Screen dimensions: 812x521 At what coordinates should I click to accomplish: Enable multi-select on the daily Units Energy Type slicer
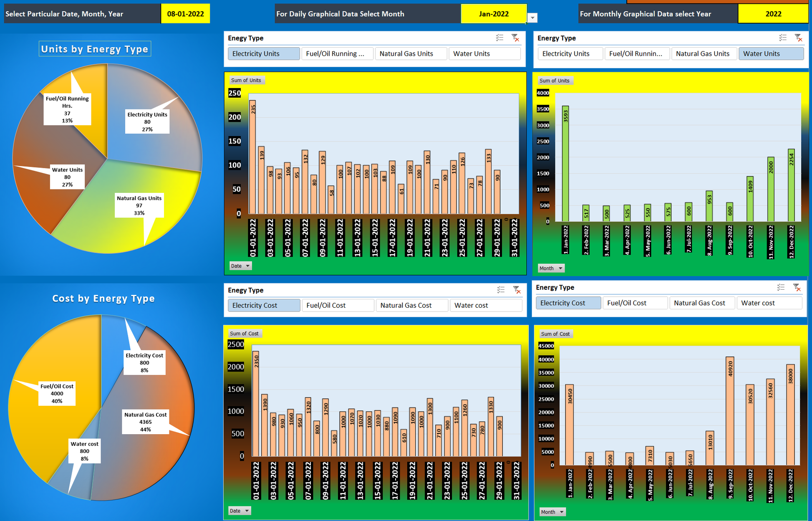coord(499,38)
